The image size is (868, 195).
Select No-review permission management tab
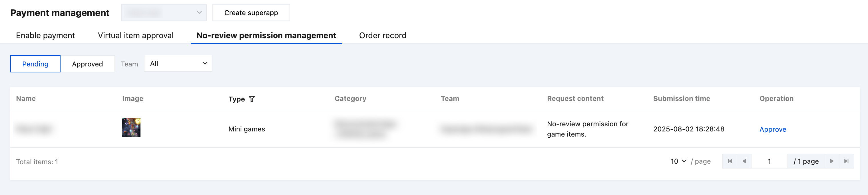[x=266, y=35]
